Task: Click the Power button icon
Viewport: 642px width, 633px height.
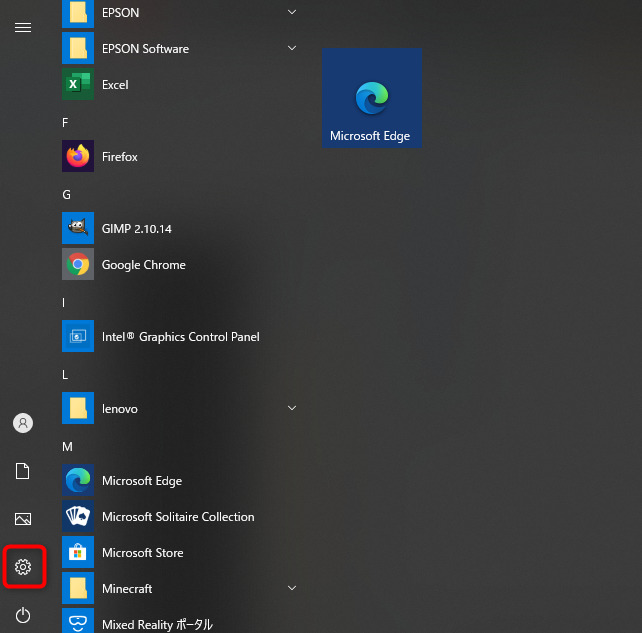Action: point(23,615)
